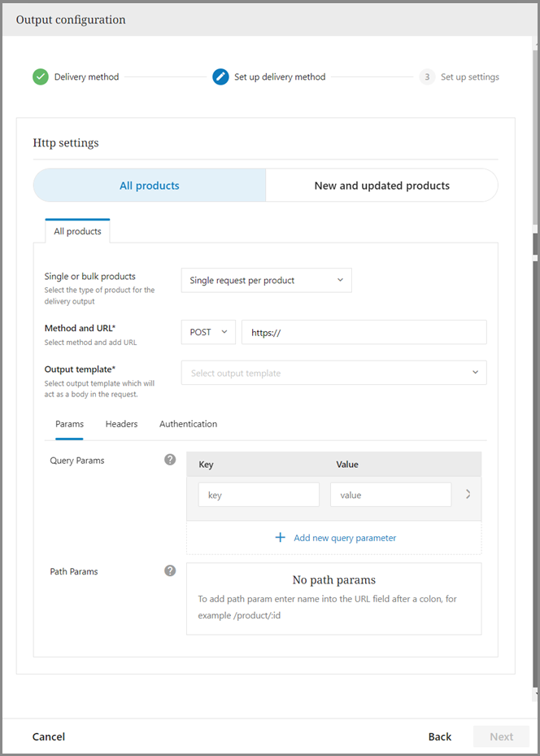The image size is (540, 756).
Task: Click the arrow icon beside the value field
Action: coord(468,494)
